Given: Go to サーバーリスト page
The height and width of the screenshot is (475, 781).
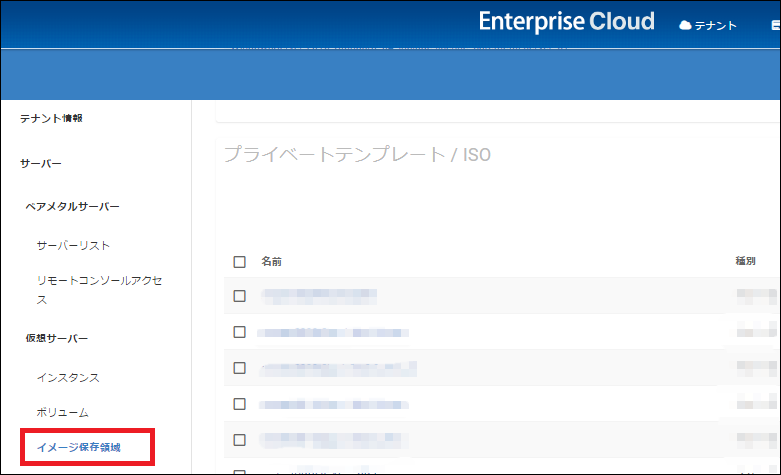Looking at the screenshot, I should pos(73,245).
